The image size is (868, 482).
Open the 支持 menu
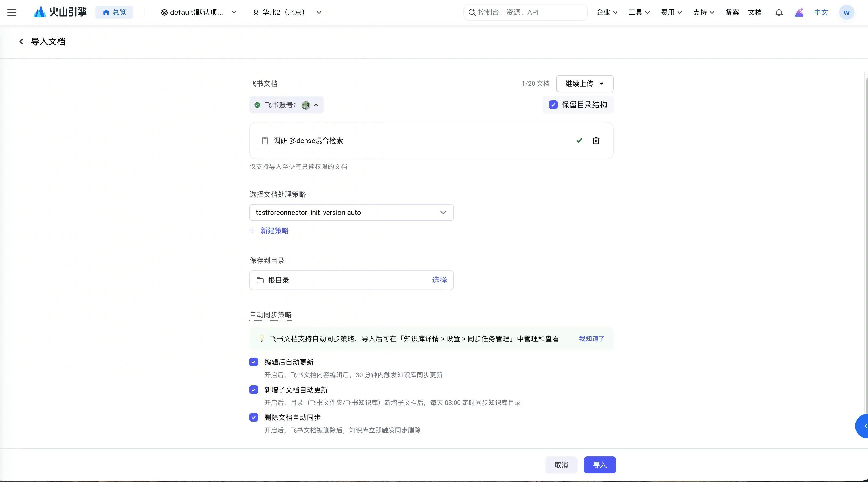coord(703,13)
